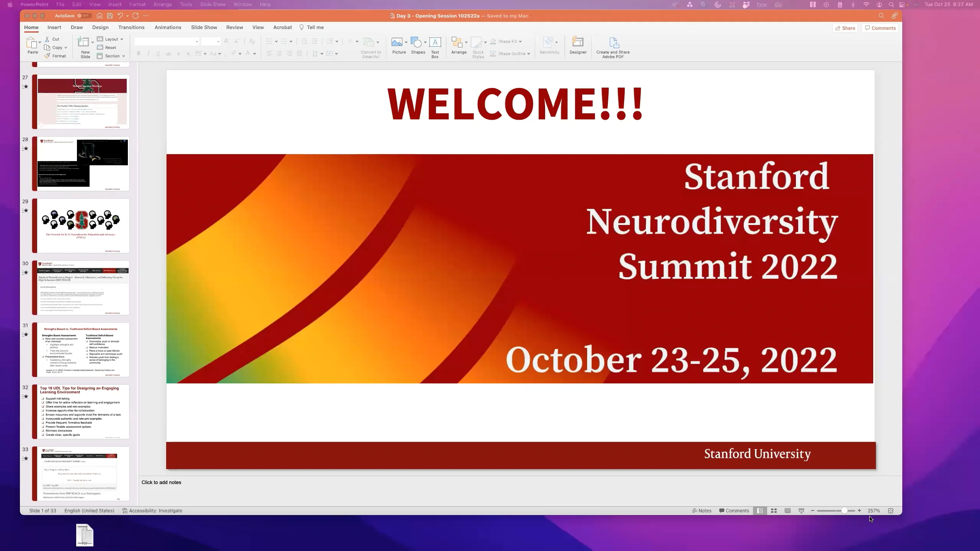Click the Format painter brush icon
Screen dimensions: 980x551
47,56
